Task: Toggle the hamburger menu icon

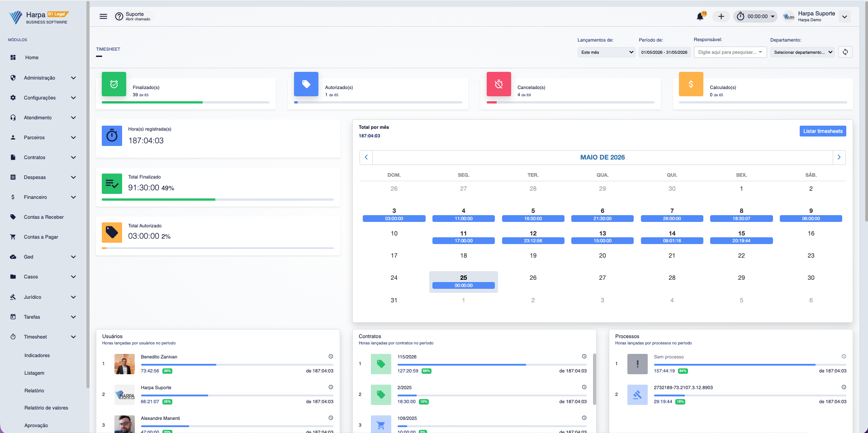Action: click(x=103, y=16)
